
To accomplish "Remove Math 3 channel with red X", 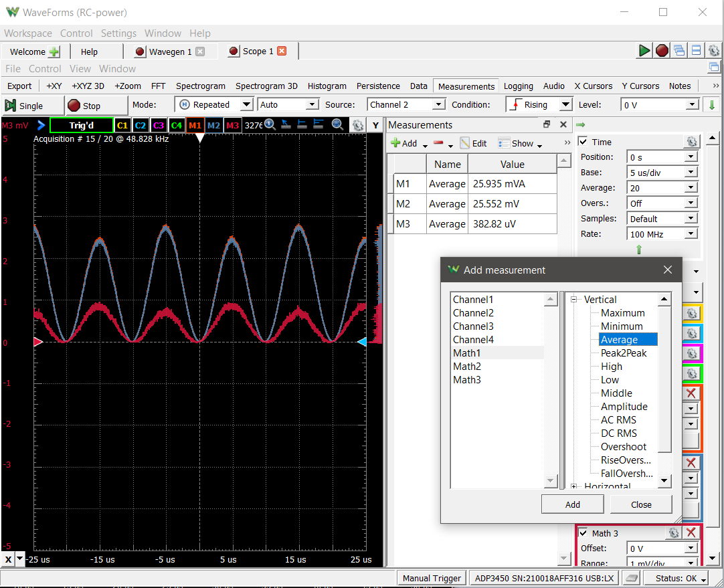I will 691,532.
